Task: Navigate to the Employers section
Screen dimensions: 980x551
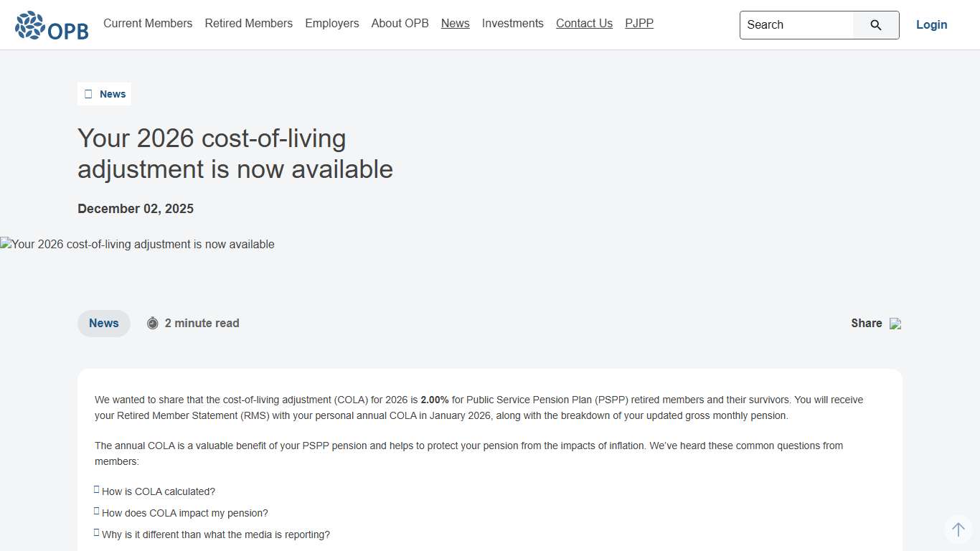Action: (331, 23)
